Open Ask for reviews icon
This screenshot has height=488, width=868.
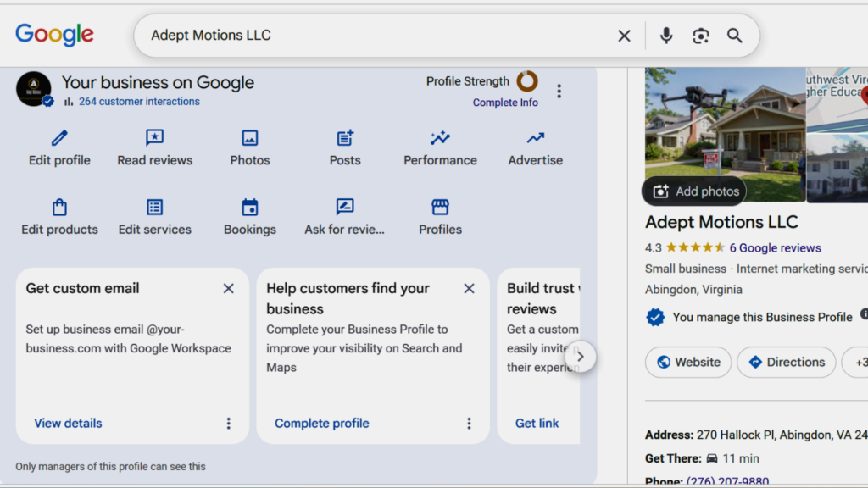(345, 207)
